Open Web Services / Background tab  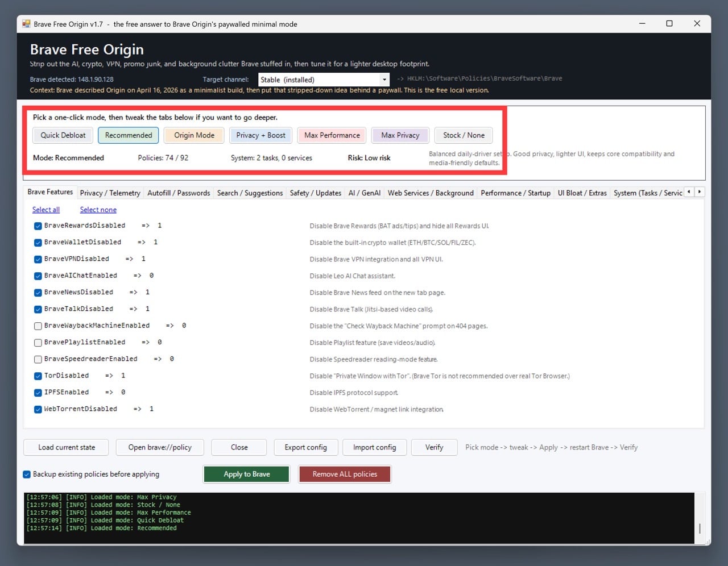[431, 193]
